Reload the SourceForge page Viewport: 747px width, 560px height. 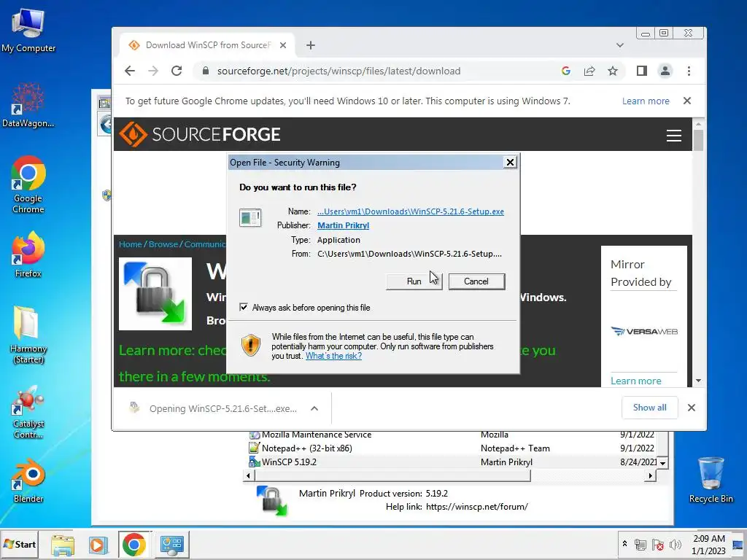click(177, 71)
